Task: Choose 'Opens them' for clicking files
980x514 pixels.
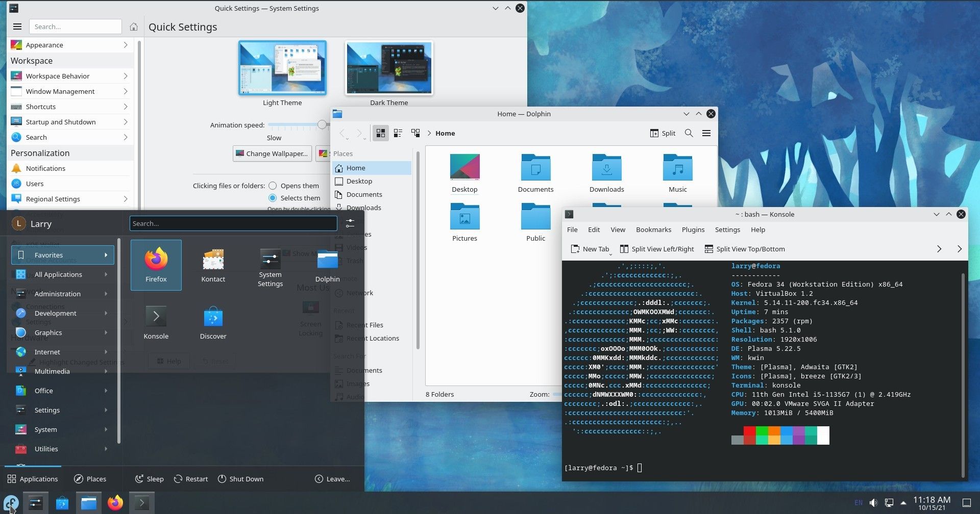Action: click(x=273, y=186)
